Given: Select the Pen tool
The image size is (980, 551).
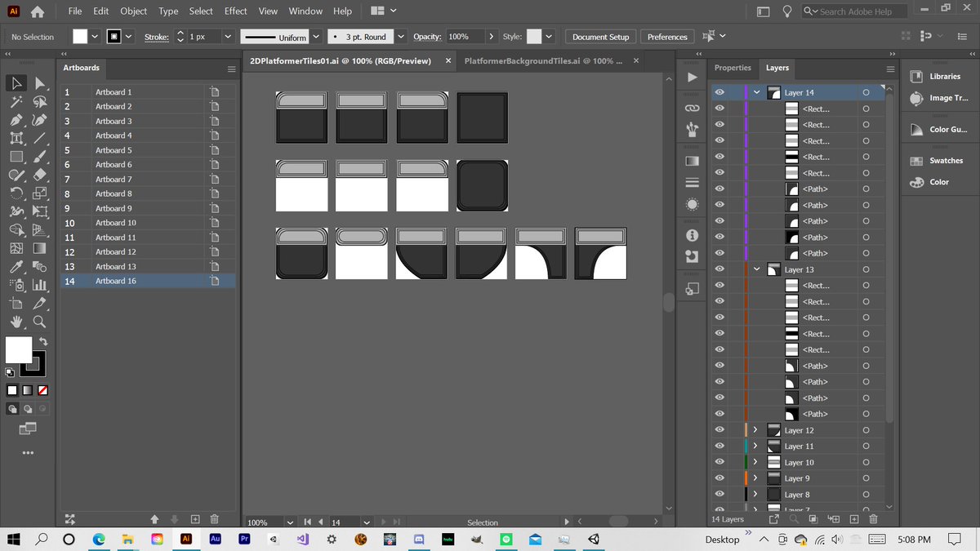Looking at the screenshot, I should pyautogui.click(x=16, y=120).
